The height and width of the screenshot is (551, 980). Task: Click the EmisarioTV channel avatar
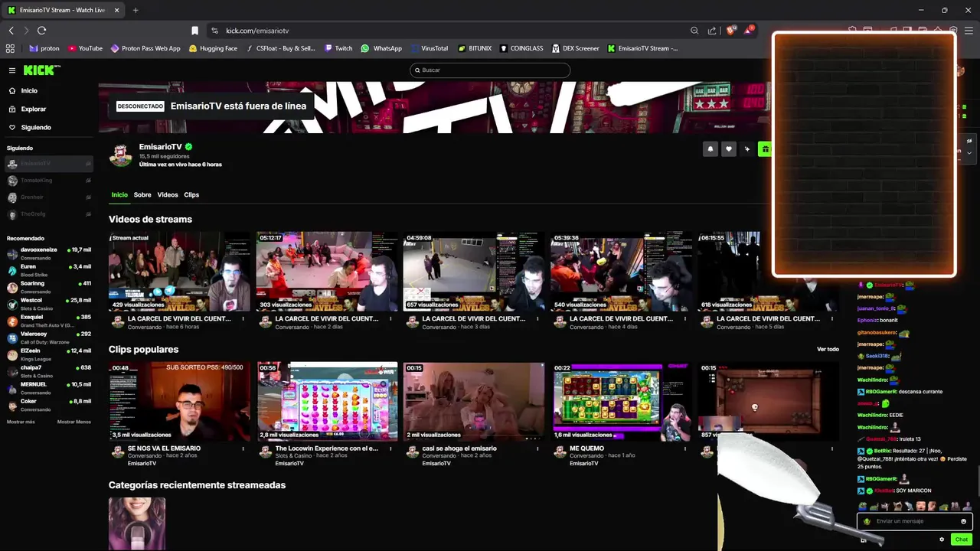coord(121,154)
